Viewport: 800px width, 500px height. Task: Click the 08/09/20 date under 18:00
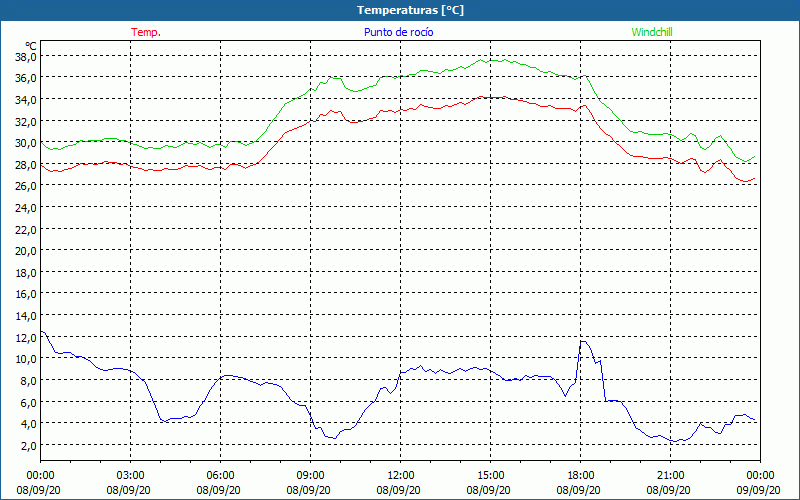pyautogui.click(x=579, y=490)
